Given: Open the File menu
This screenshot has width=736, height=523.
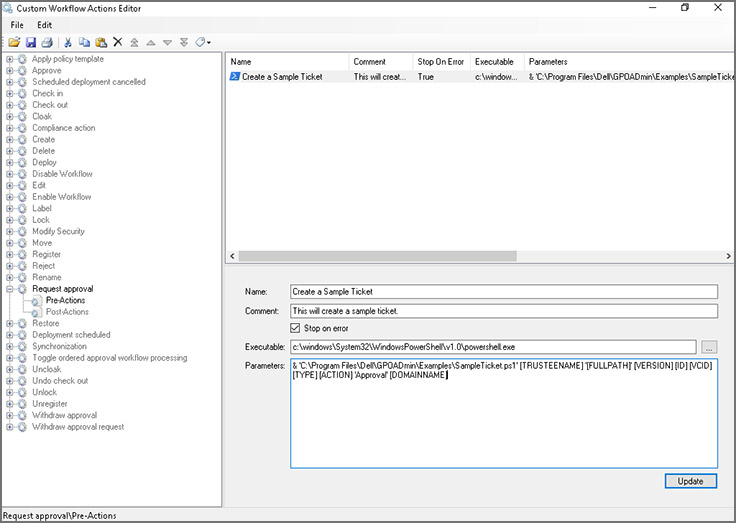Looking at the screenshot, I should (17, 25).
